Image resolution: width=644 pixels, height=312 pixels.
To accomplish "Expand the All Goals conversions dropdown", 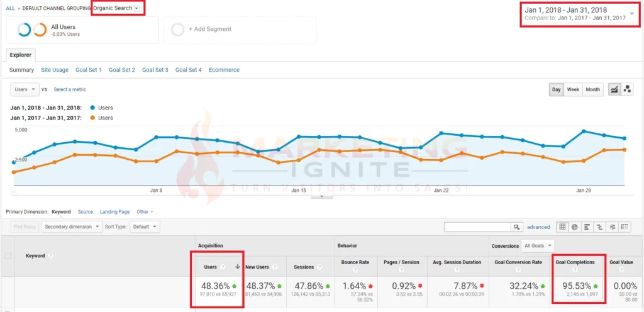I will coord(538,245).
